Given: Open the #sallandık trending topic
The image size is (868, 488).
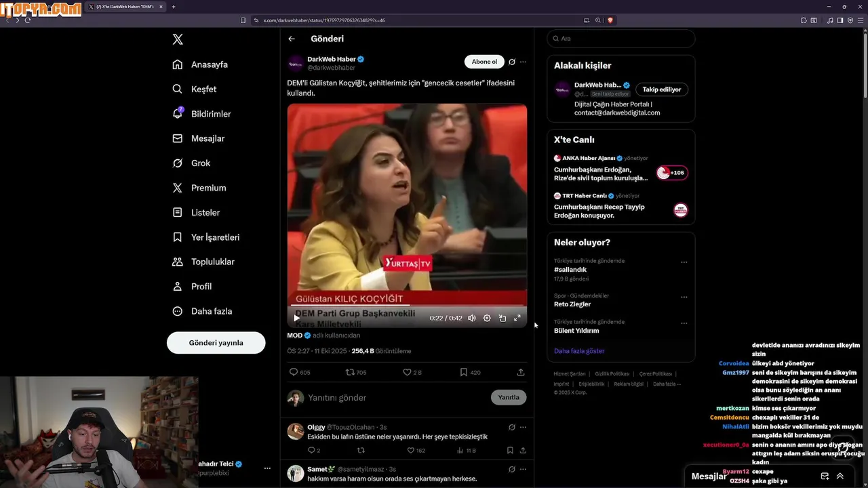Looking at the screenshot, I should (x=570, y=270).
